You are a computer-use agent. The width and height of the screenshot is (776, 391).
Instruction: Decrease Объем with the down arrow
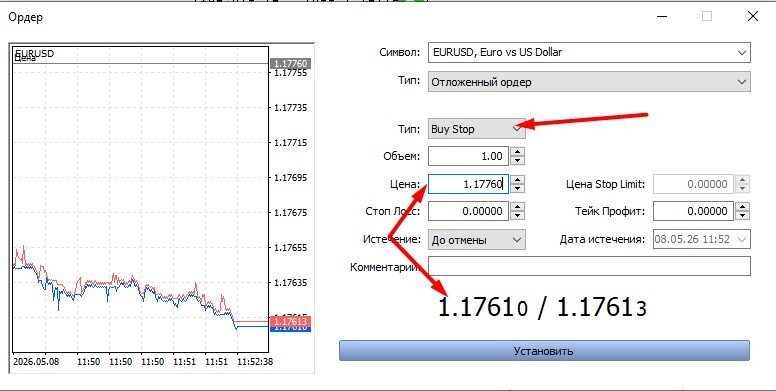point(517,161)
